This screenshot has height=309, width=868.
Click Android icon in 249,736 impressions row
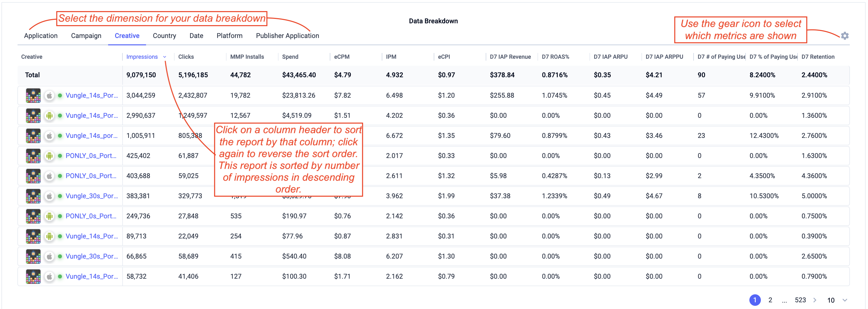[x=49, y=216]
